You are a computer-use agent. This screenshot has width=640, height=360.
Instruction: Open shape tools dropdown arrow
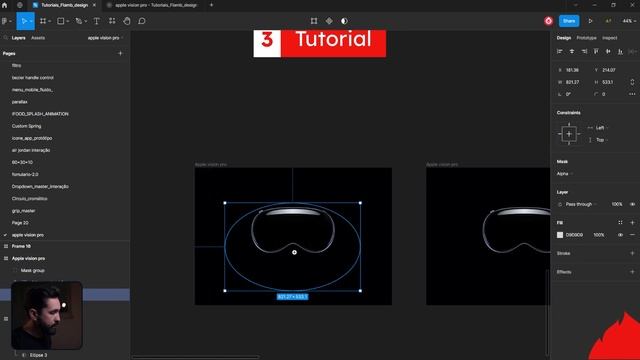pyautogui.click(x=68, y=21)
